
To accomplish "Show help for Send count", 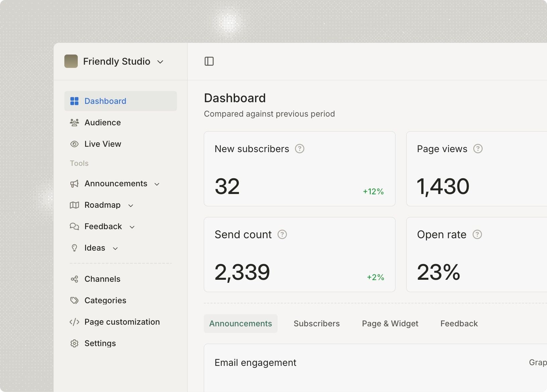I will pos(282,235).
